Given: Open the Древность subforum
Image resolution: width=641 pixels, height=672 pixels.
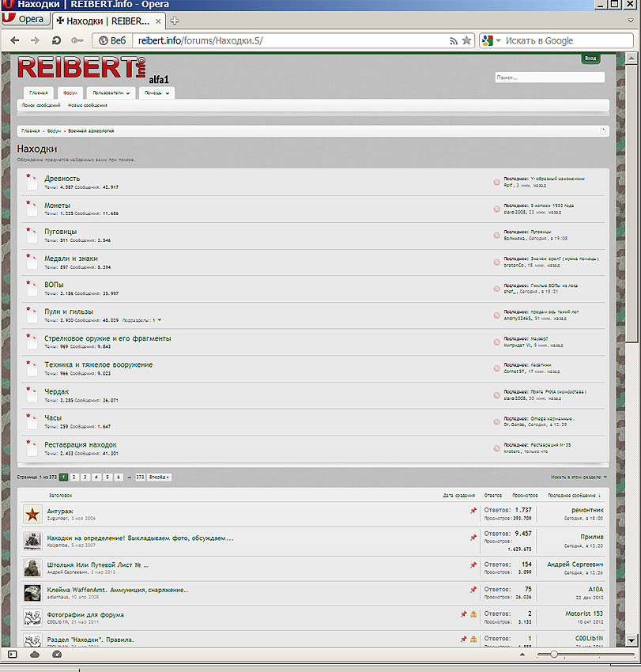Looking at the screenshot, I should [x=62, y=179].
